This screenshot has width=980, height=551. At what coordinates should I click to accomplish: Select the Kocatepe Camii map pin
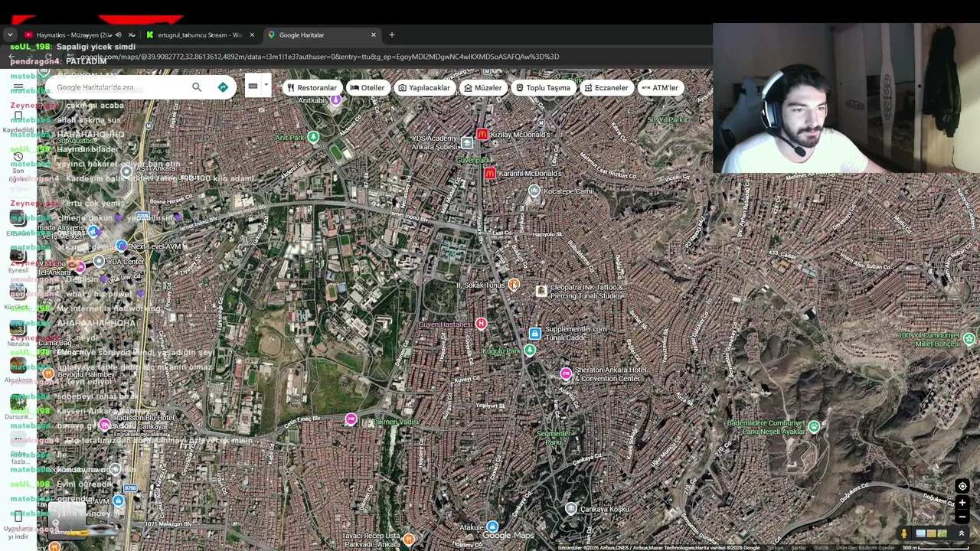534,191
